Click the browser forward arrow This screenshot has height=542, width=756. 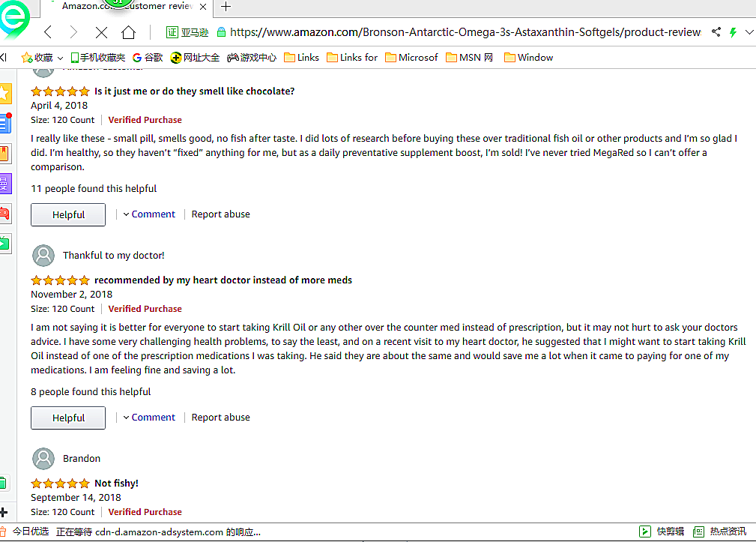73,32
